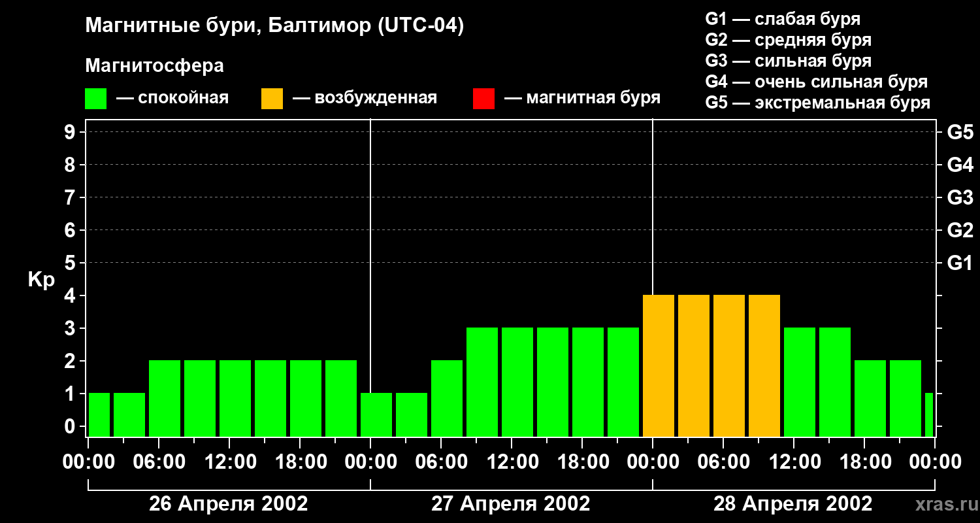Select the "27 Апреля 2002" date label
The image size is (980, 523).
pos(511,504)
